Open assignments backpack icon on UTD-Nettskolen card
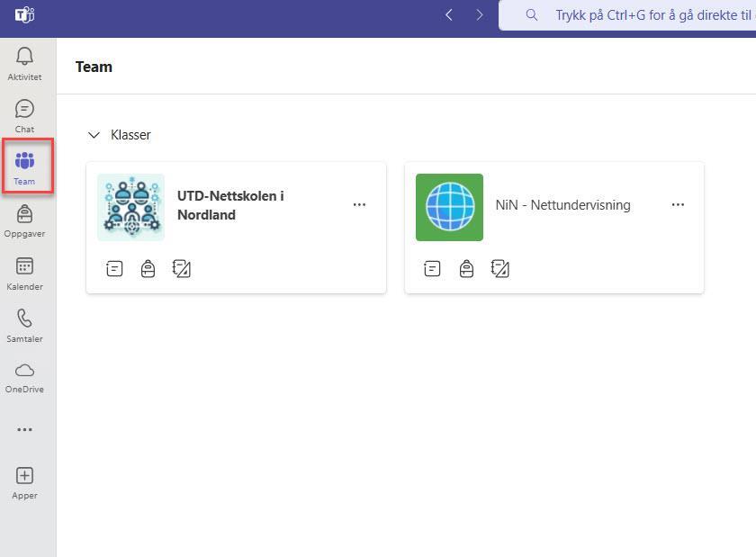 148,269
